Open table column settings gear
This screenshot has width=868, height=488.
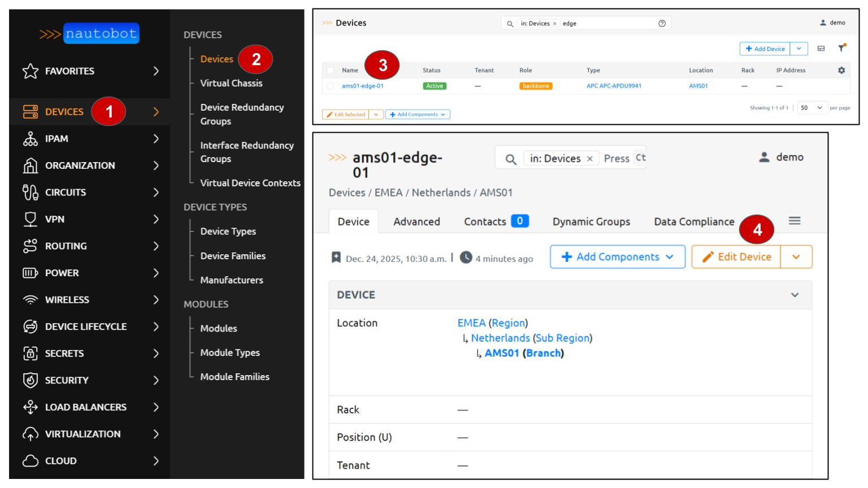click(841, 71)
